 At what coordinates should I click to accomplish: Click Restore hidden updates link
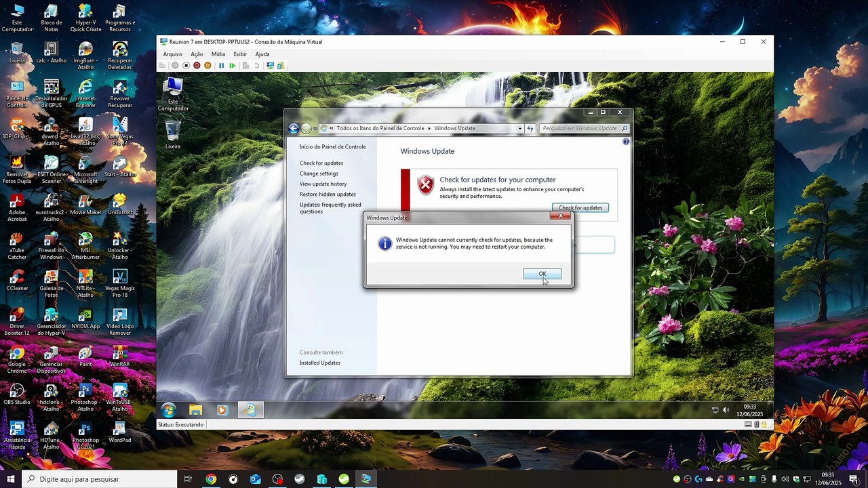[328, 194]
